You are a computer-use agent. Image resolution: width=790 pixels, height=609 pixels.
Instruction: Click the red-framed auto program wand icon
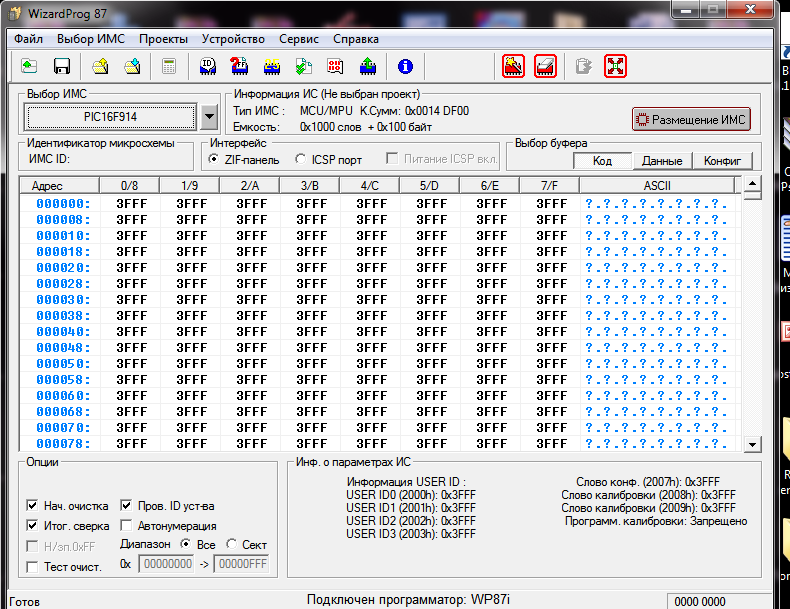513,66
